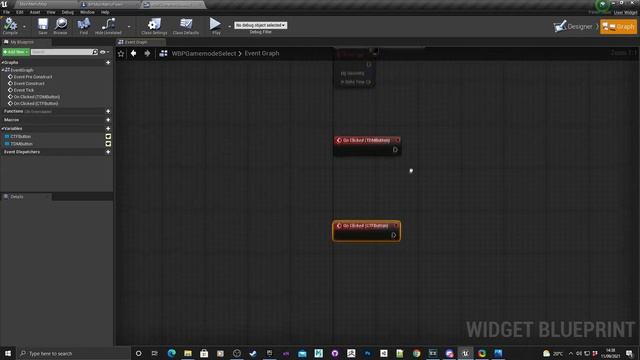Open the Asset menu

tap(35, 12)
